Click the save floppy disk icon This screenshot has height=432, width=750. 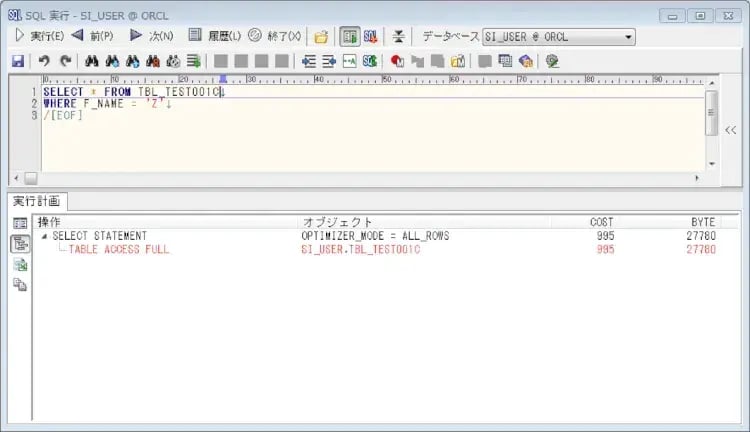18,61
